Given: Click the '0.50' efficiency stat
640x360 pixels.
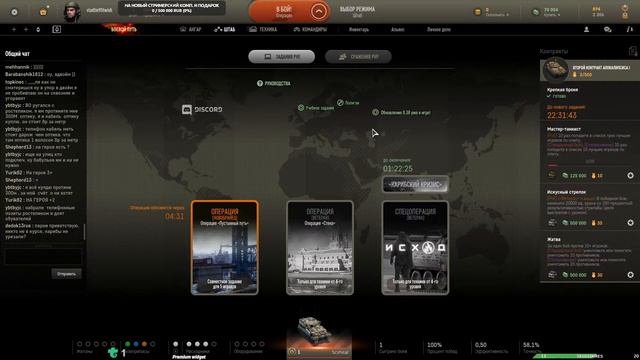Looking at the screenshot, I should (x=480, y=345).
